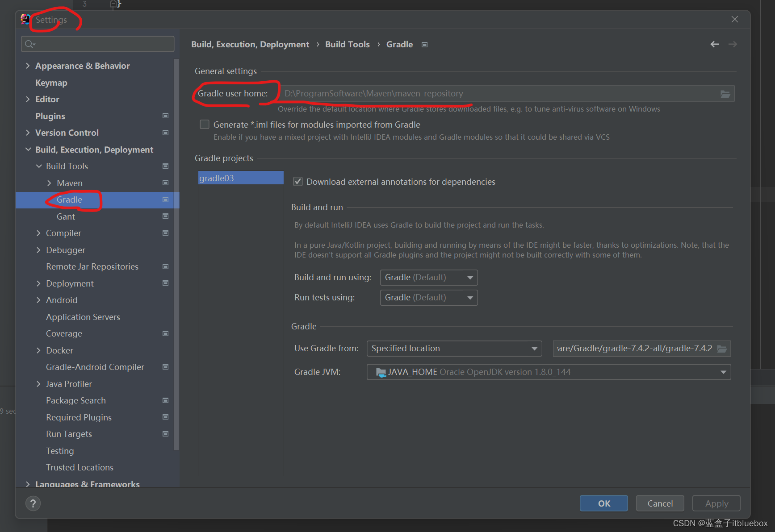This screenshot has width=775, height=532.
Task: Click project-level icon on Deployment row
Action: tap(165, 283)
